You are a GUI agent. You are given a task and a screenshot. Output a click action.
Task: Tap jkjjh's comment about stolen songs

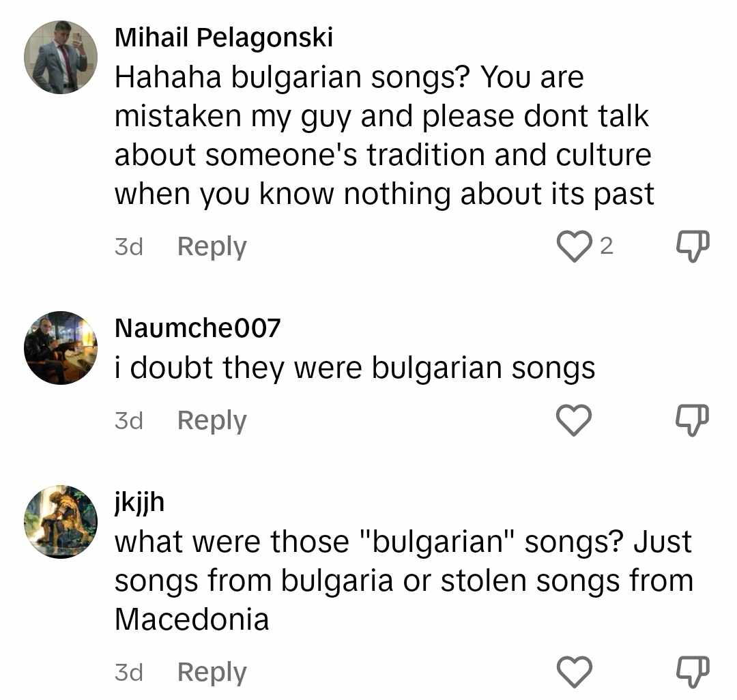coord(403,581)
